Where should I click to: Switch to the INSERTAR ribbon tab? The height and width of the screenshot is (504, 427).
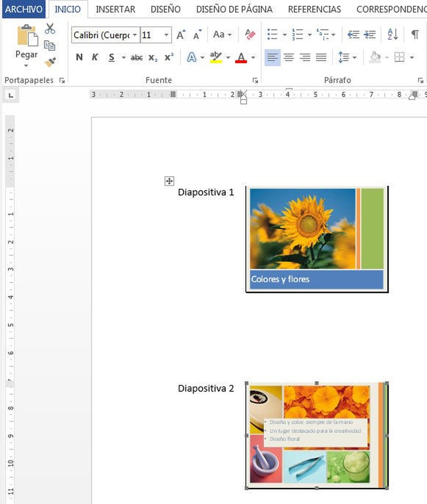115,9
